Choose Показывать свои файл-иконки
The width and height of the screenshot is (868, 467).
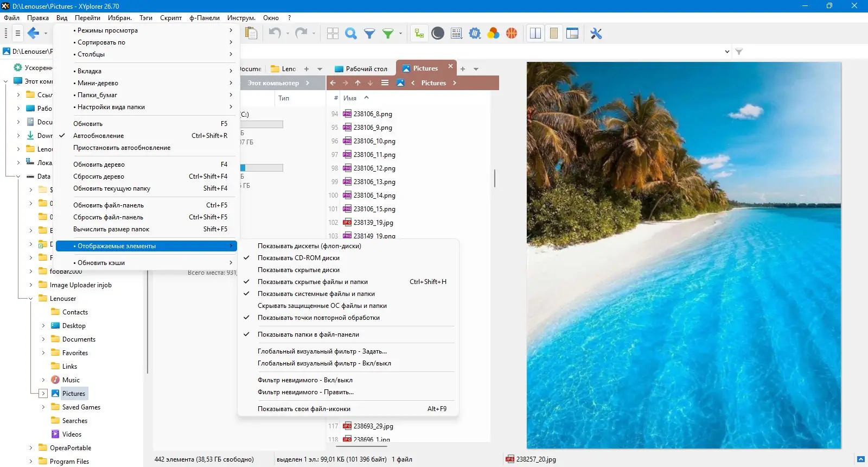[x=348, y=409]
